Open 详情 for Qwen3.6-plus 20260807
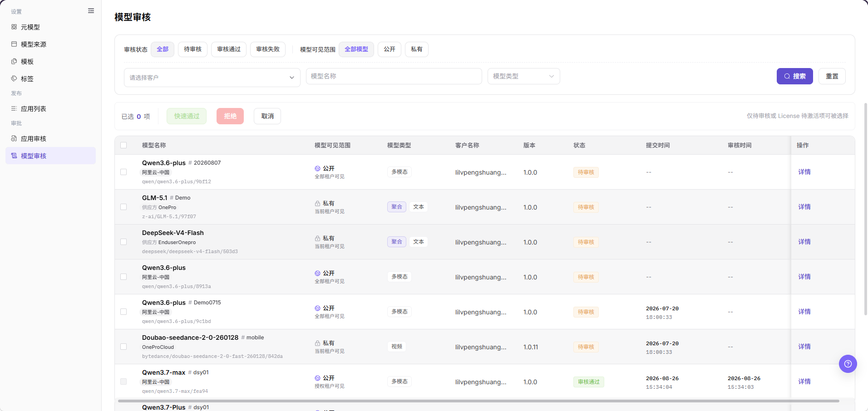The width and height of the screenshot is (868, 411). point(804,172)
